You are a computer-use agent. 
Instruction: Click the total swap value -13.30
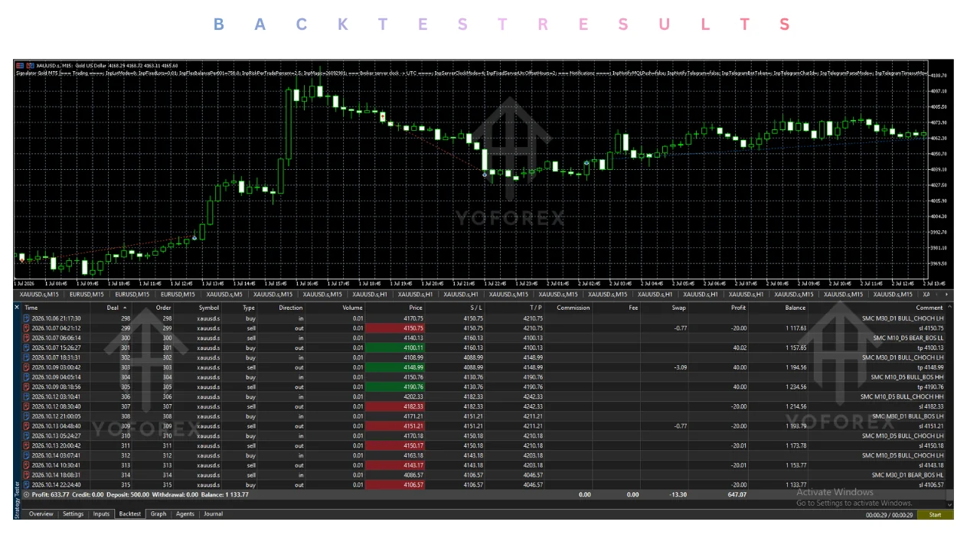[x=677, y=494]
